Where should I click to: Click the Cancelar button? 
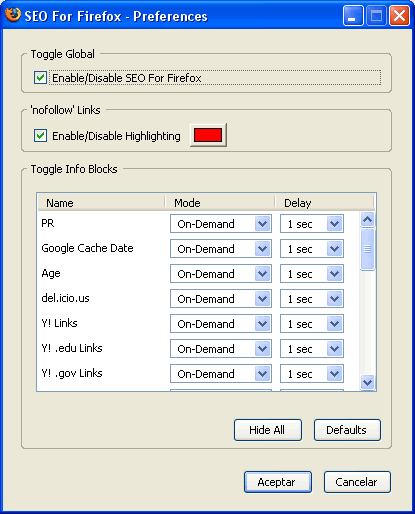click(x=357, y=482)
